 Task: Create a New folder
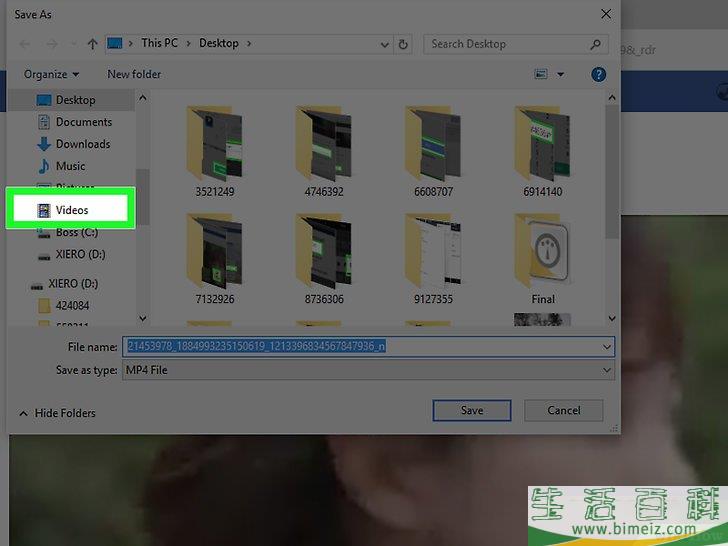pos(134,74)
